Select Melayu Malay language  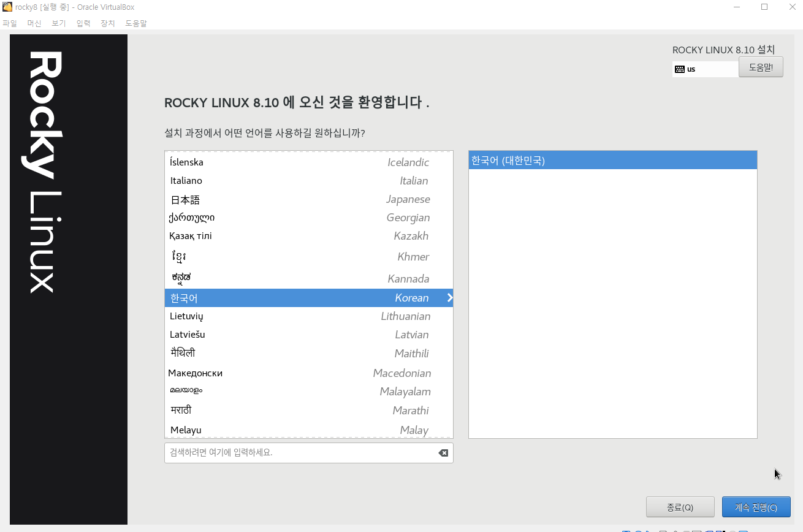309,429
